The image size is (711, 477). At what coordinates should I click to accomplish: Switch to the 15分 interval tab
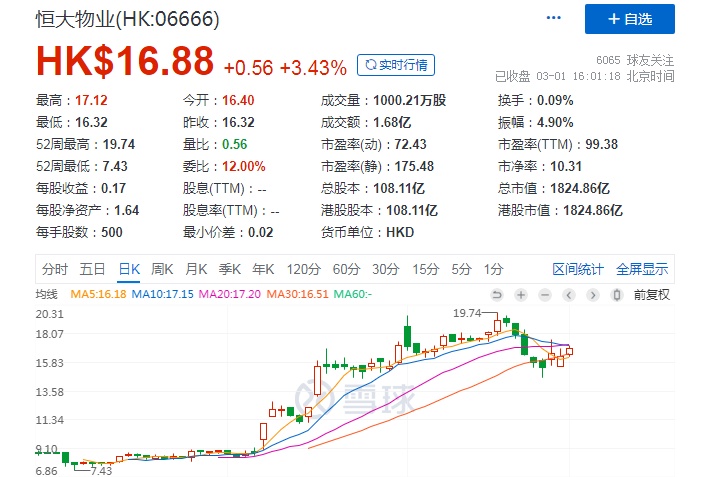point(425,269)
